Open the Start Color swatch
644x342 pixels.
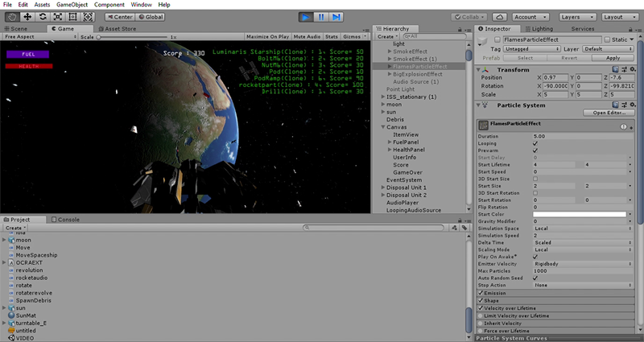click(x=580, y=214)
